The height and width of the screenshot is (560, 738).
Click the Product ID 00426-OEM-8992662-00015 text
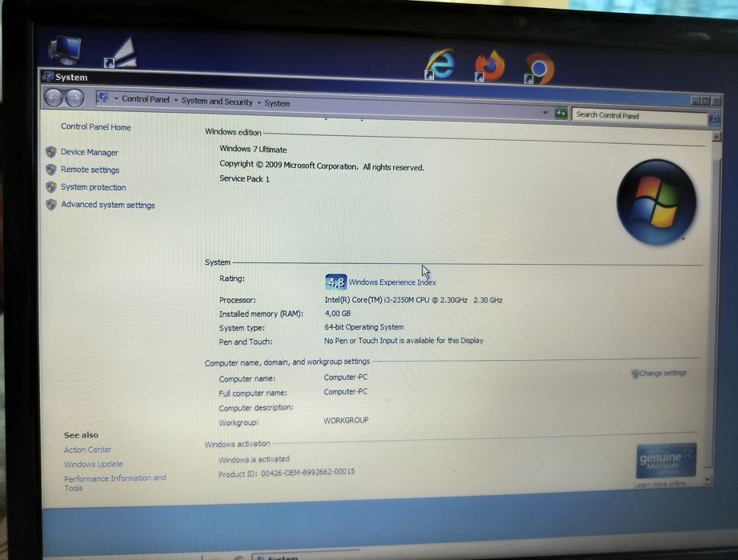point(287,473)
